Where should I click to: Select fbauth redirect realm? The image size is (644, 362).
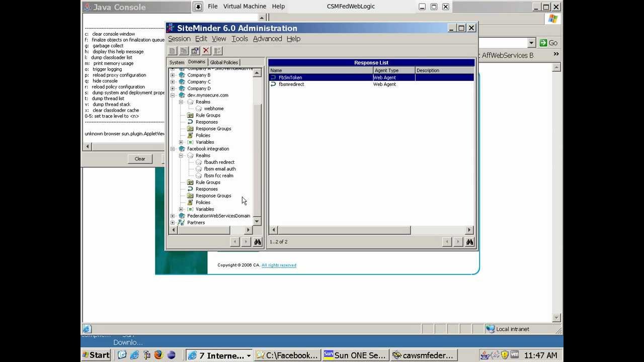[x=219, y=162]
